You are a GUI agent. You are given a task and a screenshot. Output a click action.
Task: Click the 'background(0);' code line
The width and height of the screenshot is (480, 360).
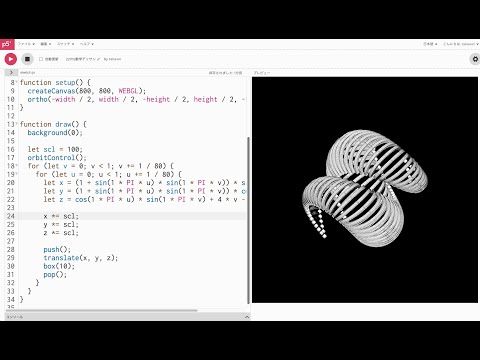(x=55, y=132)
